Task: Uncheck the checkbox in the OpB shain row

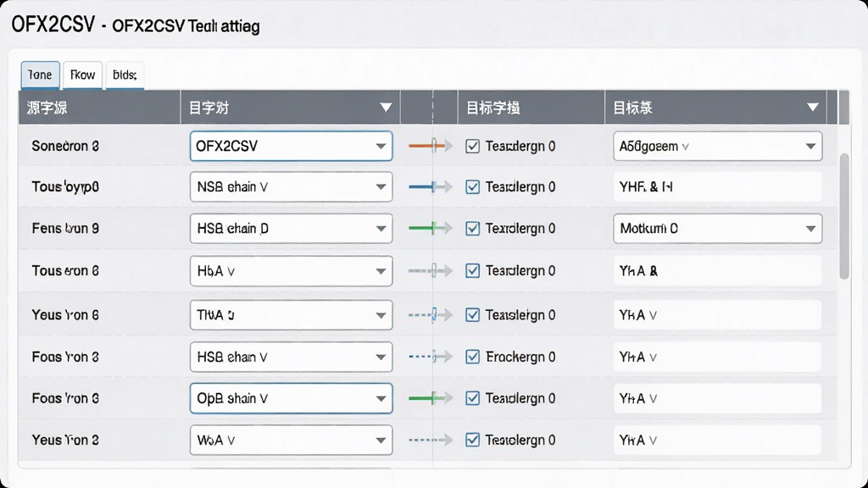Action: pyautogui.click(x=472, y=398)
